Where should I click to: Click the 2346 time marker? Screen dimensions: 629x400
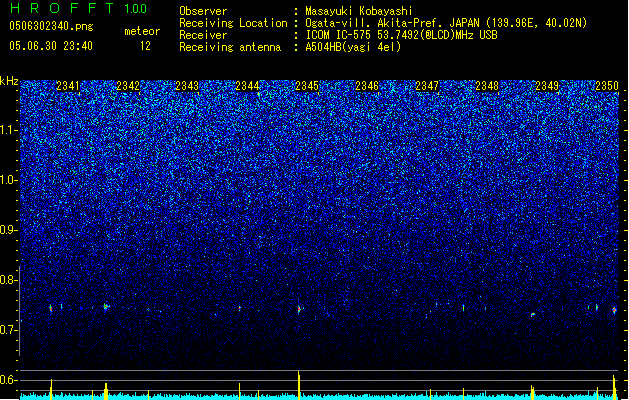(x=367, y=86)
